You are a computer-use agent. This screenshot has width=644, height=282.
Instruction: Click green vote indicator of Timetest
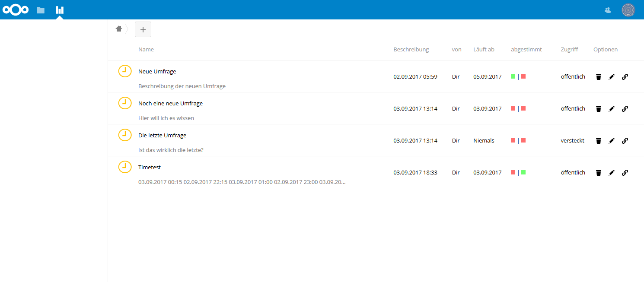click(523, 172)
